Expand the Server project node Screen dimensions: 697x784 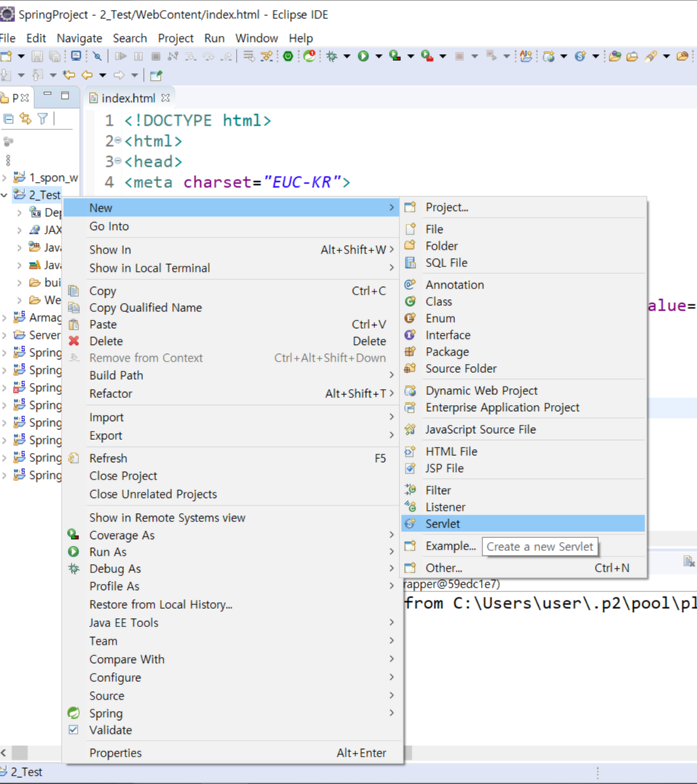click(5, 335)
